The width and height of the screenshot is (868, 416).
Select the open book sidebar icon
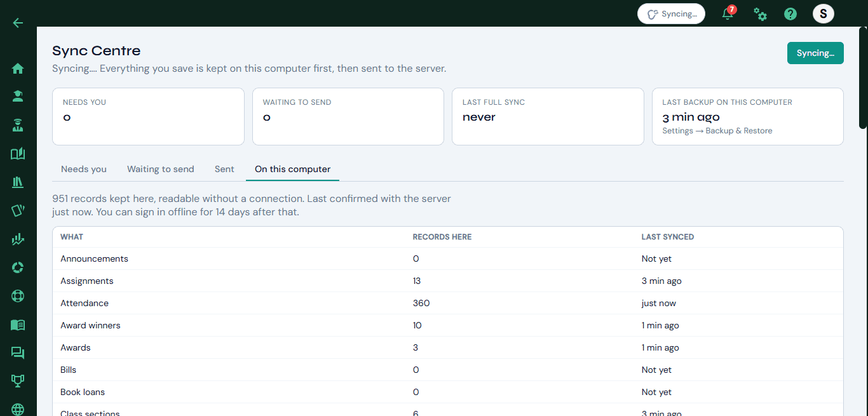click(18, 154)
